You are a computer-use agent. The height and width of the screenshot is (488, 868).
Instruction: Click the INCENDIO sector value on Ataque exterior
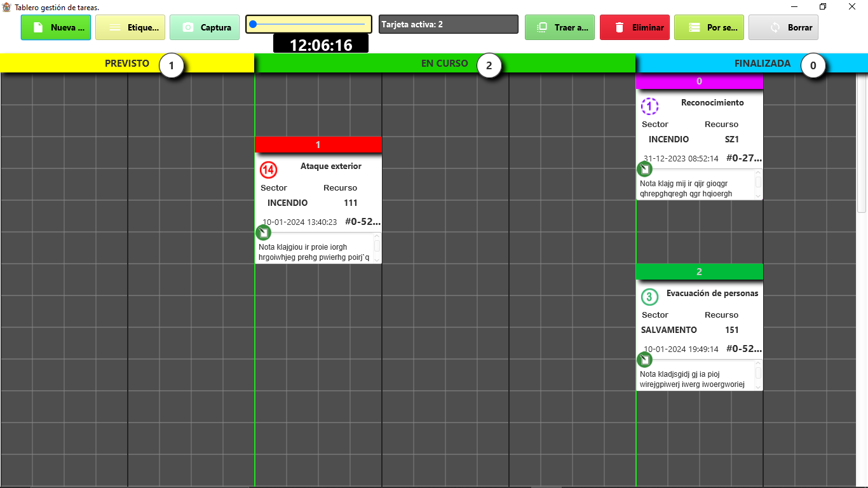tap(288, 203)
